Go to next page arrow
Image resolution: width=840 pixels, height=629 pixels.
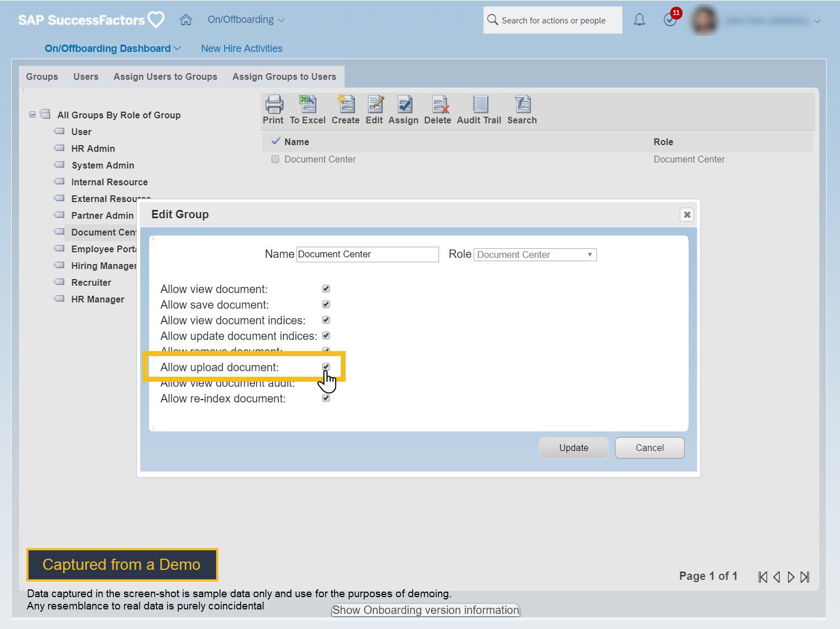(x=791, y=577)
